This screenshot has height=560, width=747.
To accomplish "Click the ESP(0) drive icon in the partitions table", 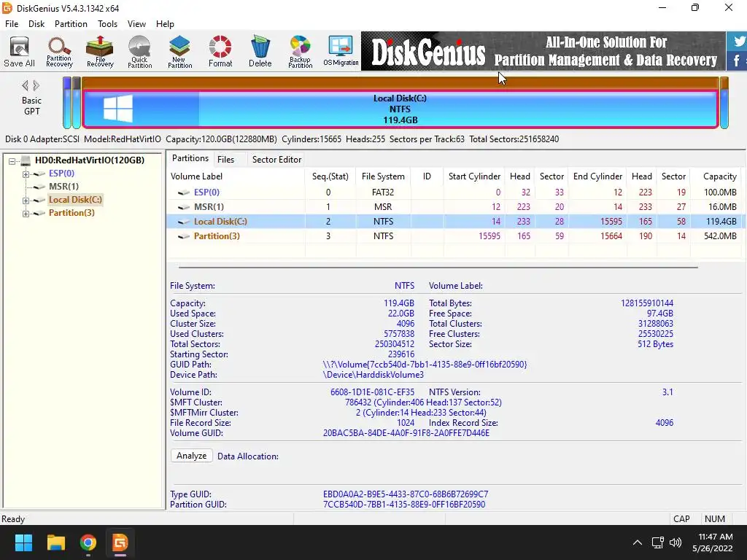I will tap(184, 192).
